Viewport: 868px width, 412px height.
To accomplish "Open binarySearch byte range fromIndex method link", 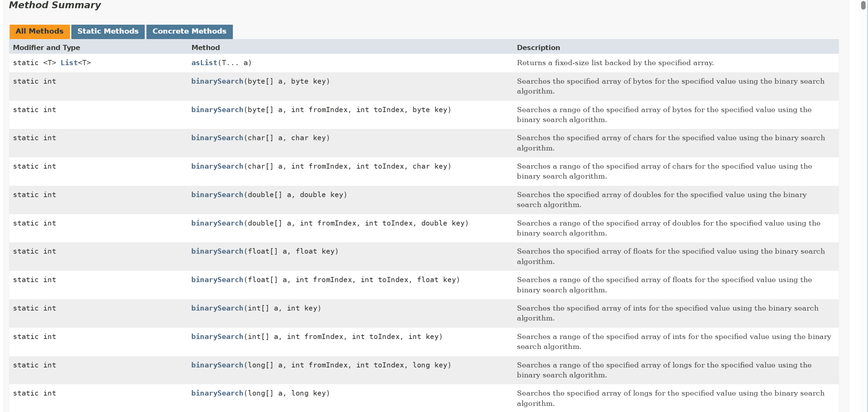I will click(x=217, y=110).
